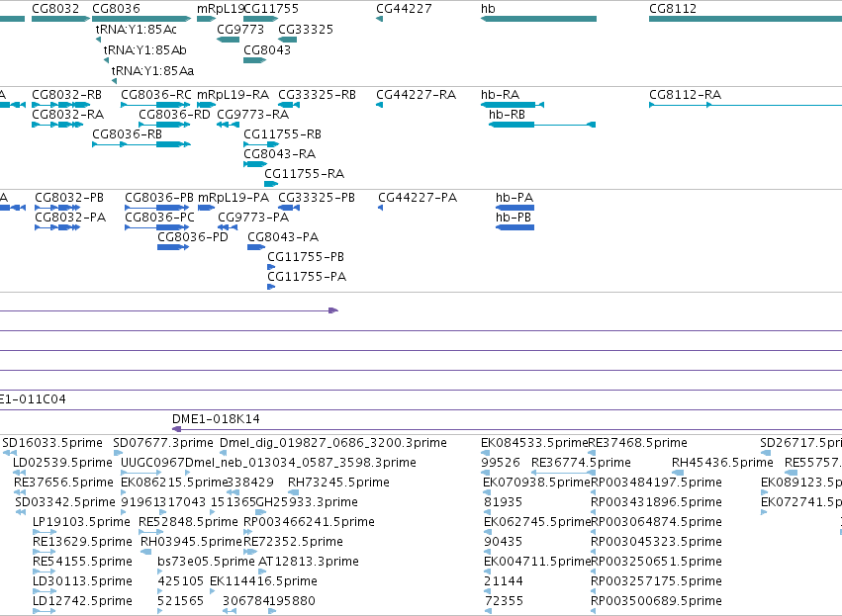Select the CG8036-PB protein feature

(x=157, y=208)
